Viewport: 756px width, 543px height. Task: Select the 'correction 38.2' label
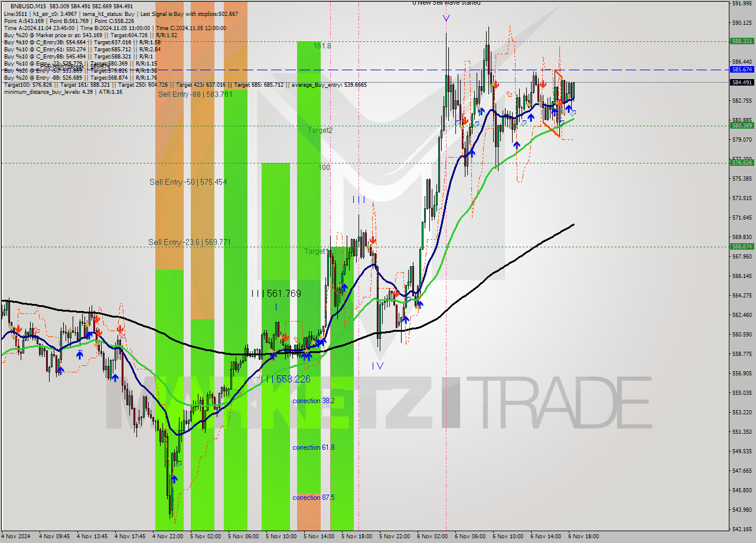(314, 401)
